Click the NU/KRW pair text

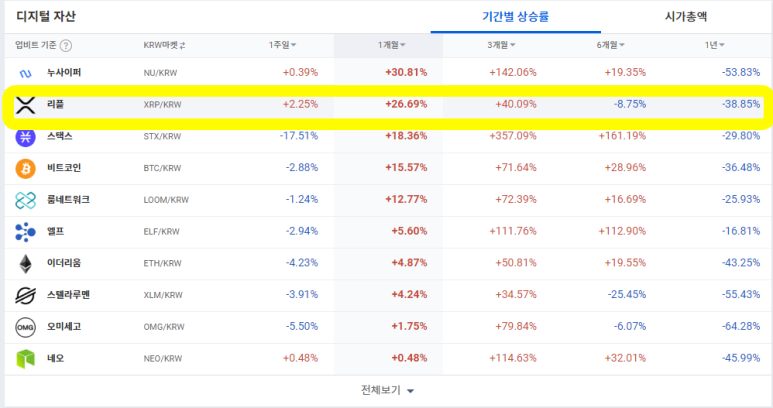160,73
